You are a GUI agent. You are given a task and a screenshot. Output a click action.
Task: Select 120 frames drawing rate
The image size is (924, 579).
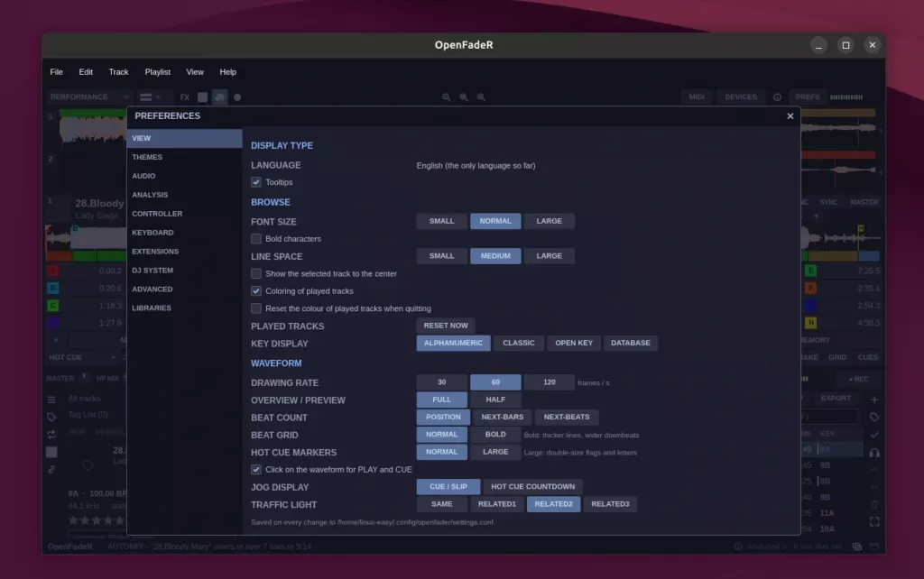tap(549, 382)
